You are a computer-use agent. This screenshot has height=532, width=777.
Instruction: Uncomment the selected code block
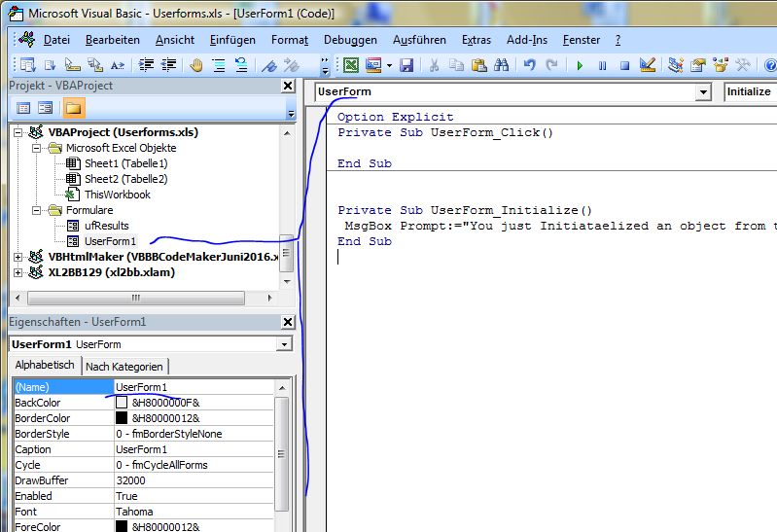point(241,65)
